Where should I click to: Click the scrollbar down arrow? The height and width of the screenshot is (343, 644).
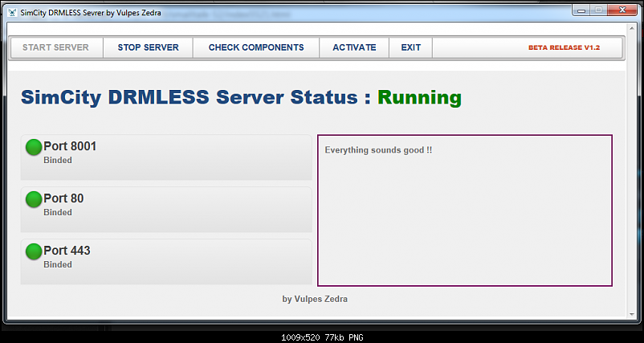pos(632,314)
